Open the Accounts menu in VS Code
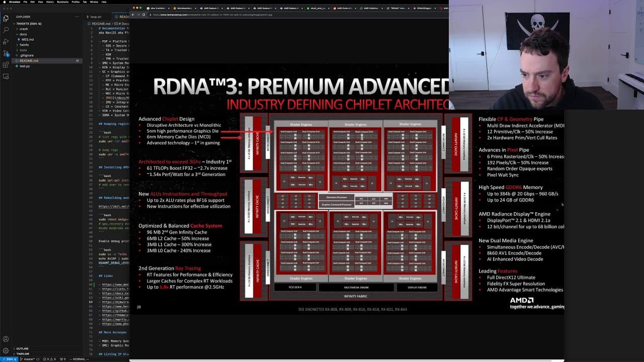Screen dimensions: 644x362 tap(6, 339)
